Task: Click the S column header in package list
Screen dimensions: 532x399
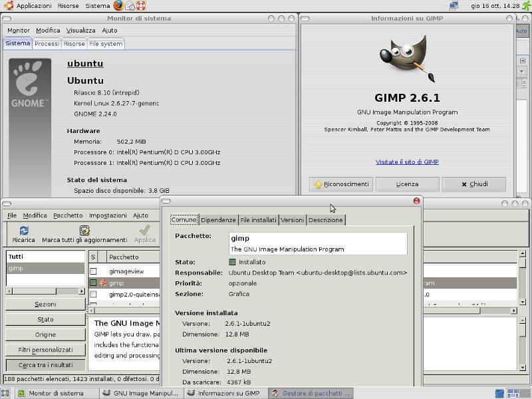Action: [x=93, y=257]
